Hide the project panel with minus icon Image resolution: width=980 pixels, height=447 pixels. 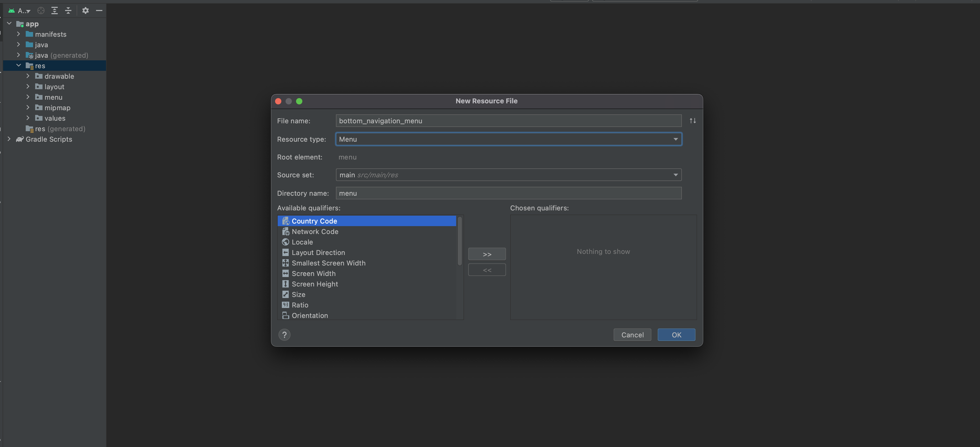coord(99,11)
